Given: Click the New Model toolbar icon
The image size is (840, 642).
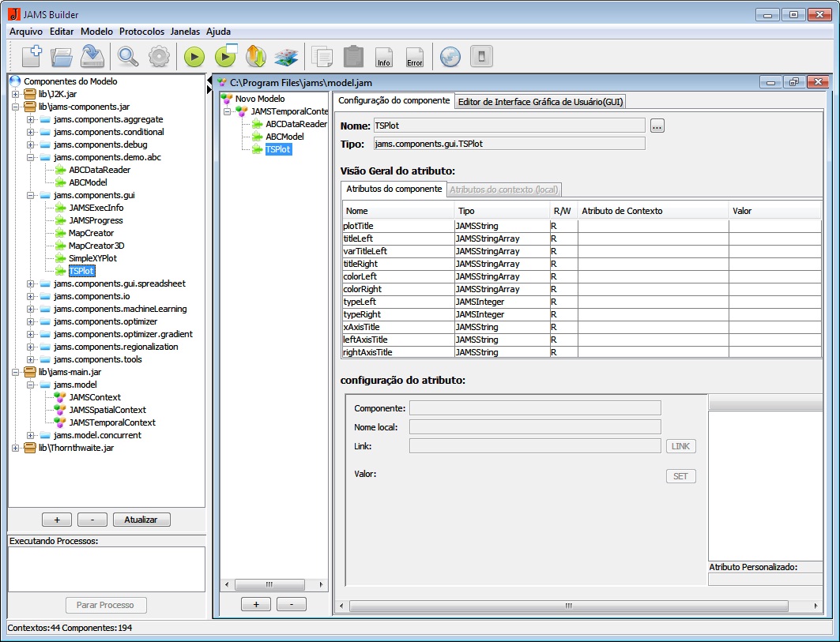Looking at the screenshot, I should [32, 56].
